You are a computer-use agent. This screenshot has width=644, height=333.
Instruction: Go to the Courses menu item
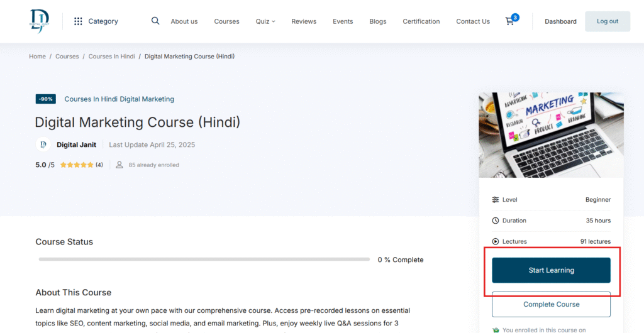(226, 21)
